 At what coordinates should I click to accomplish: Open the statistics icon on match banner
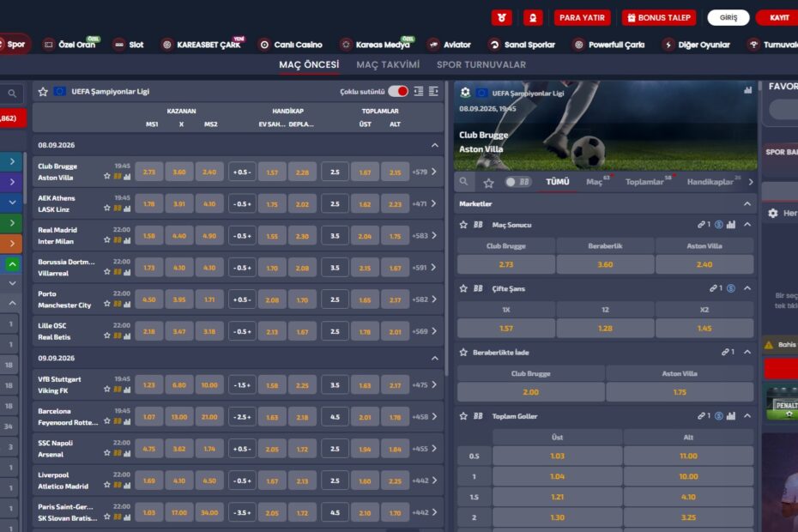[747, 90]
